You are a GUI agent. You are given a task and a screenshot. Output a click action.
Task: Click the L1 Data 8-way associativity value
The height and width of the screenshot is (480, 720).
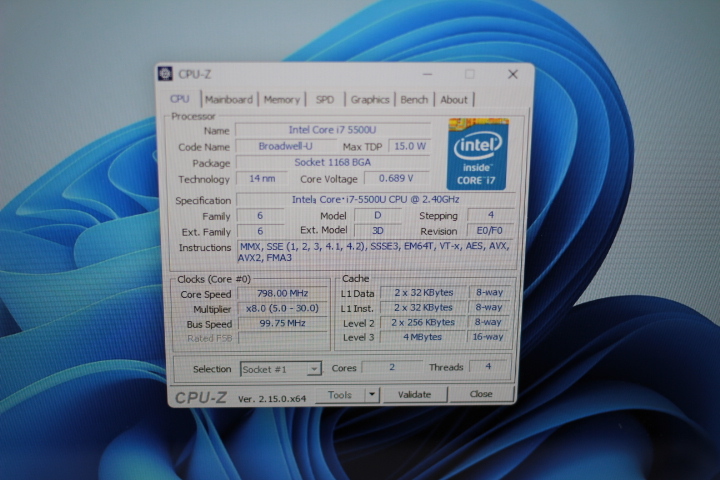tap(489, 292)
